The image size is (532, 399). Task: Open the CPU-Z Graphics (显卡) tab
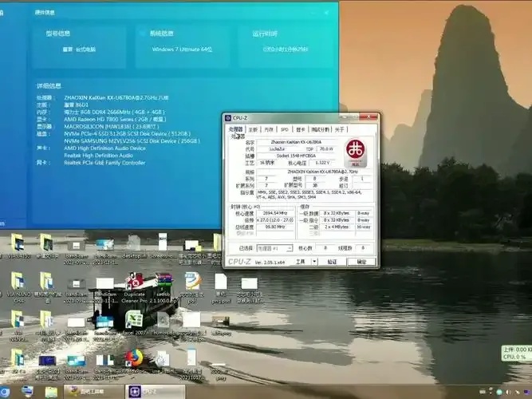point(300,129)
